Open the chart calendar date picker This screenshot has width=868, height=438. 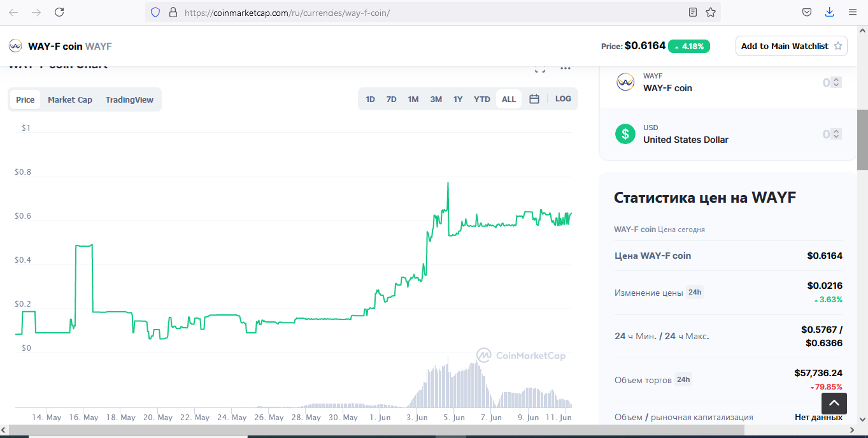[x=534, y=99]
